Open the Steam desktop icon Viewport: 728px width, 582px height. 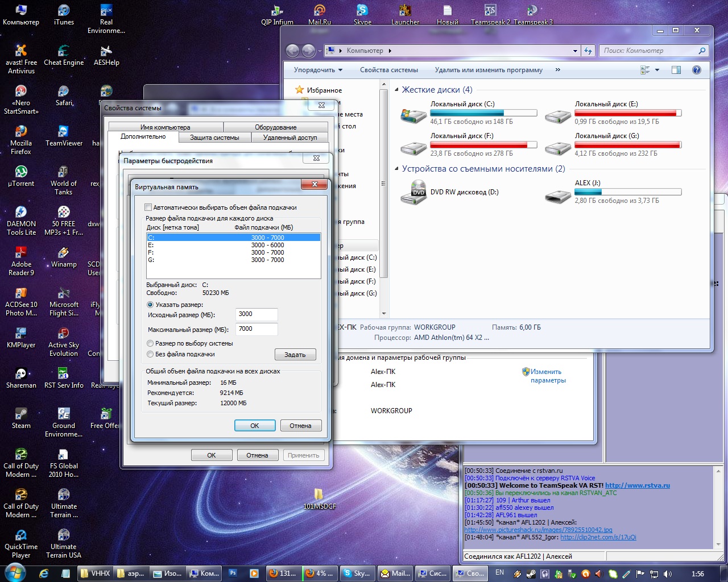[x=21, y=415]
